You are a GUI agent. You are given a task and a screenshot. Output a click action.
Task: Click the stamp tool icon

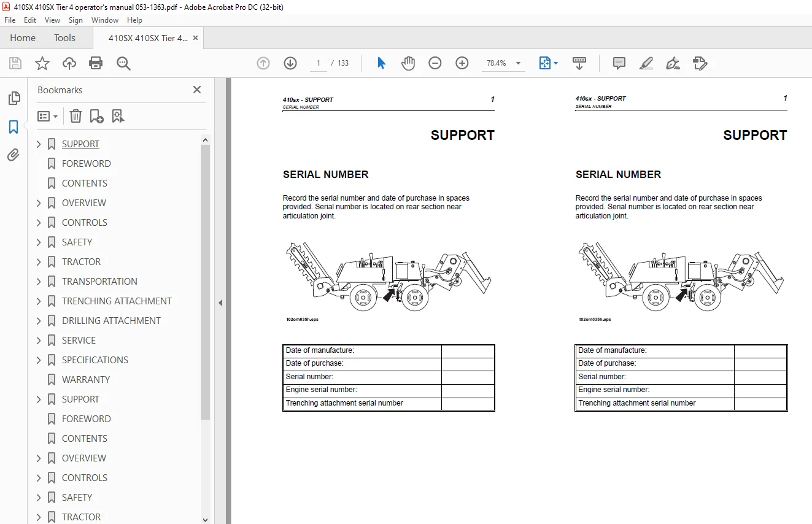(x=700, y=63)
